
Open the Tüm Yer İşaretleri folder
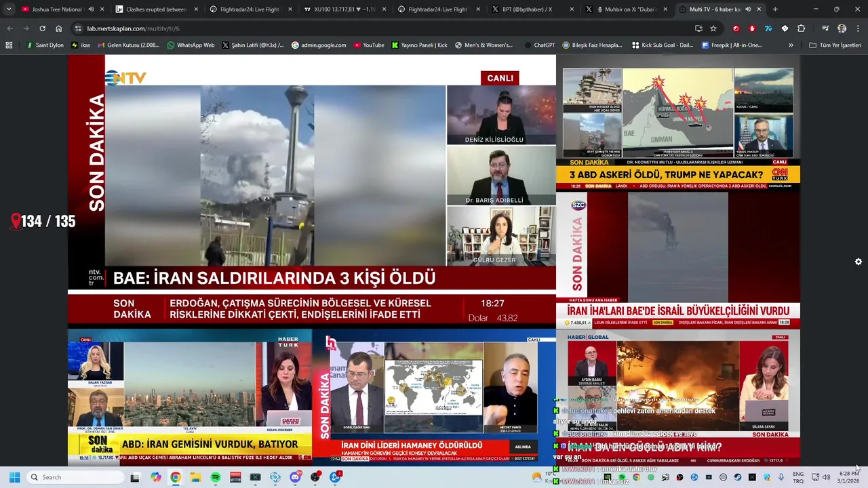click(x=835, y=45)
